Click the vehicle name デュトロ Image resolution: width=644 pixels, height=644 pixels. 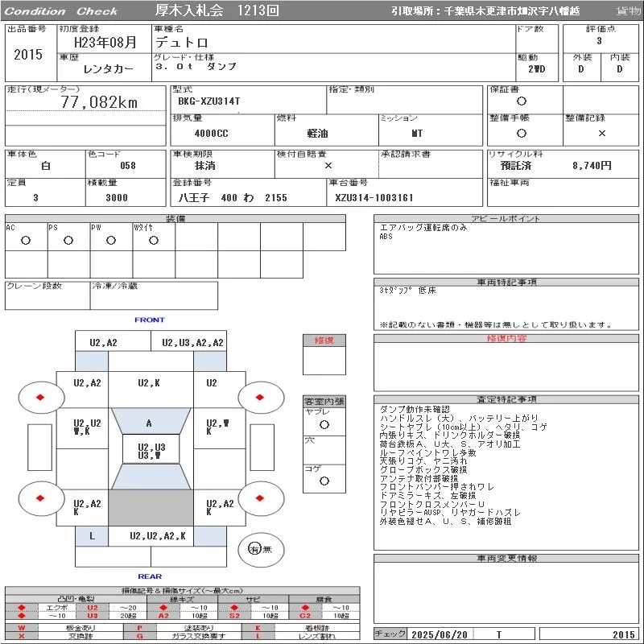pos(182,43)
